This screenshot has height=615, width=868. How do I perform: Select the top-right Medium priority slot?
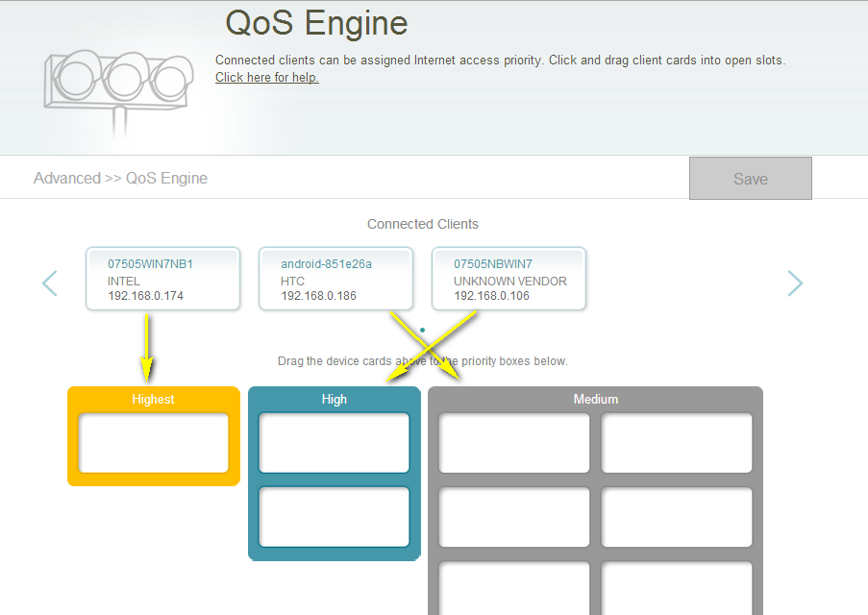click(677, 443)
